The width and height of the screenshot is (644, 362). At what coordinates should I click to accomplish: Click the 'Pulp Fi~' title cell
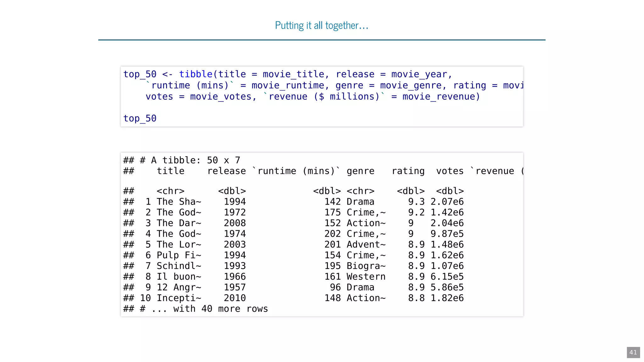click(x=179, y=255)
